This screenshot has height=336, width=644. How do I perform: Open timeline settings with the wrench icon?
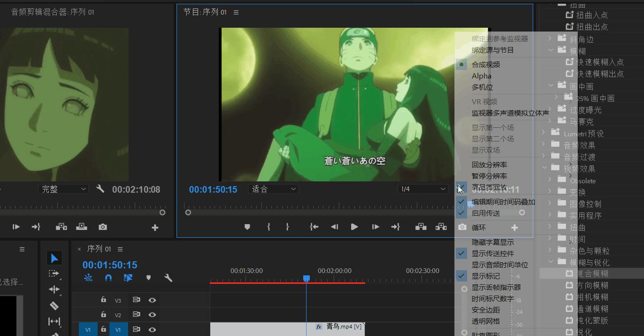tap(169, 278)
